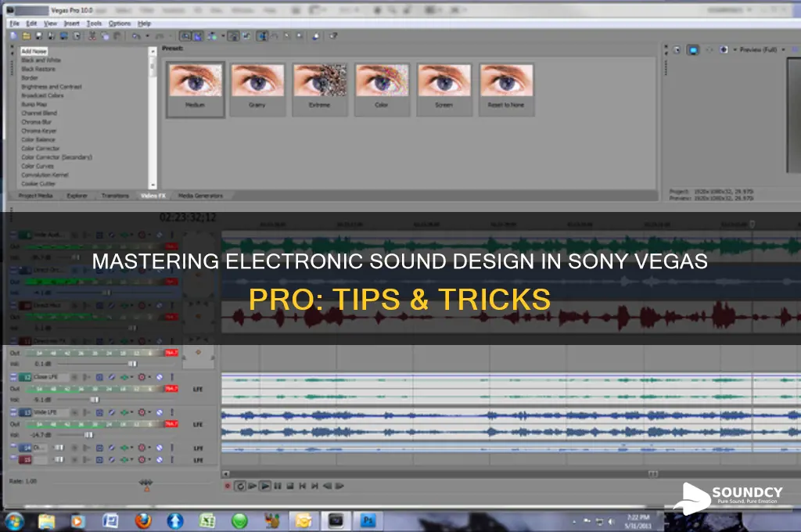Open the Options menu

pos(120,23)
